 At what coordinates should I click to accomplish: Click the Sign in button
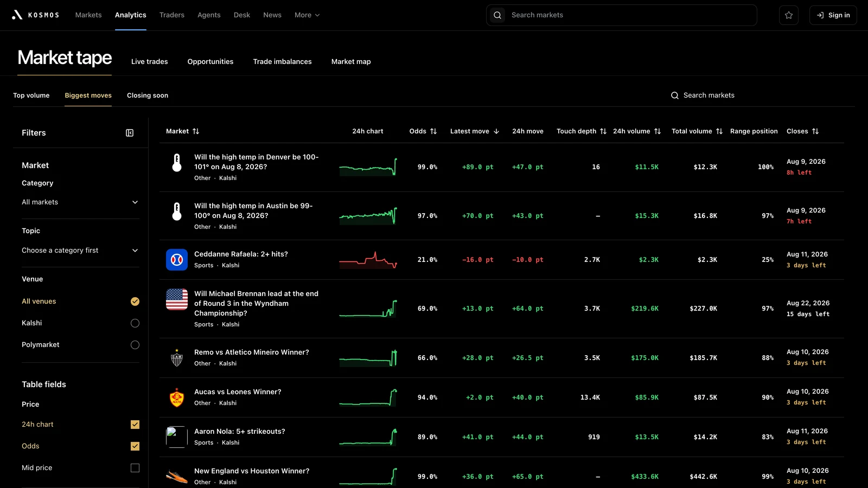[833, 15]
